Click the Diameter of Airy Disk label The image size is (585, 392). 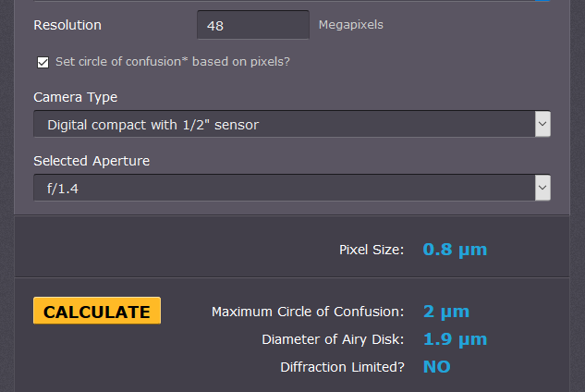tap(333, 339)
